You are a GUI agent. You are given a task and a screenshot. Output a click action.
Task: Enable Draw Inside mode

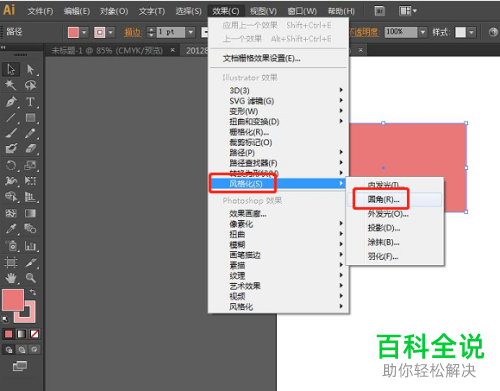(x=34, y=350)
